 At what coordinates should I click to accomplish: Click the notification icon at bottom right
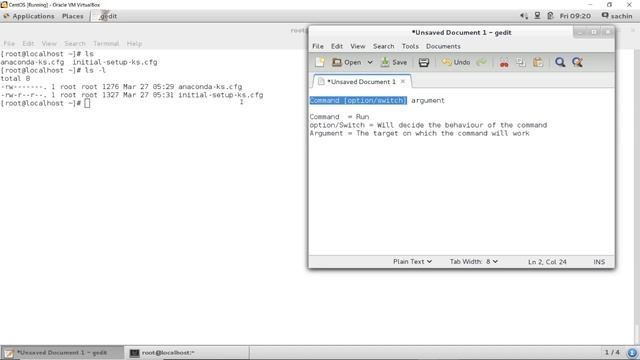point(632,353)
